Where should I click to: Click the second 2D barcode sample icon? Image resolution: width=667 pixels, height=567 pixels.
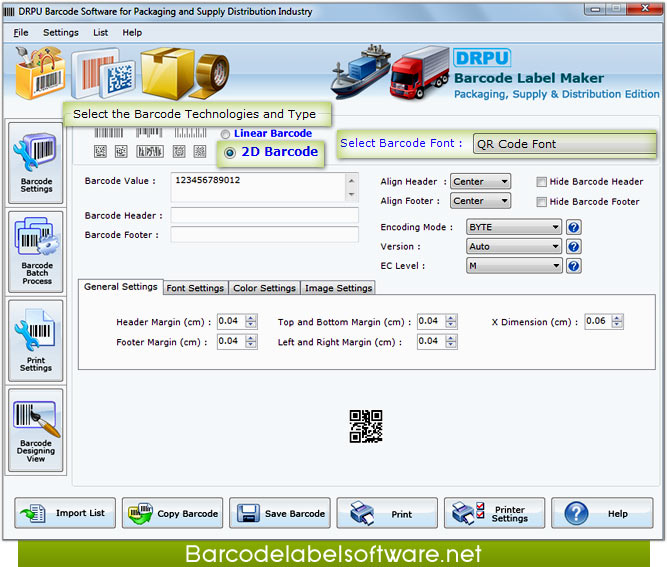tap(121, 151)
